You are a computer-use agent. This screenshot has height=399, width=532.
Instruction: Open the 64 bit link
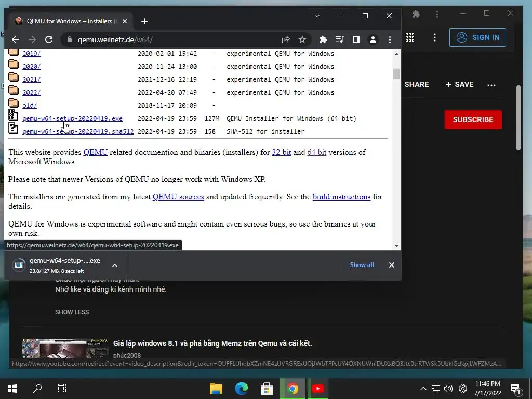(x=316, y=152)
